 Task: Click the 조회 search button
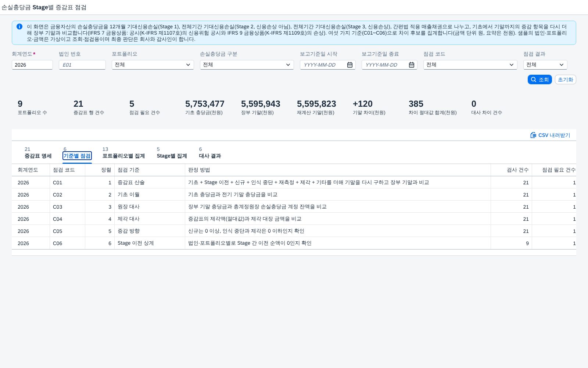539,79
